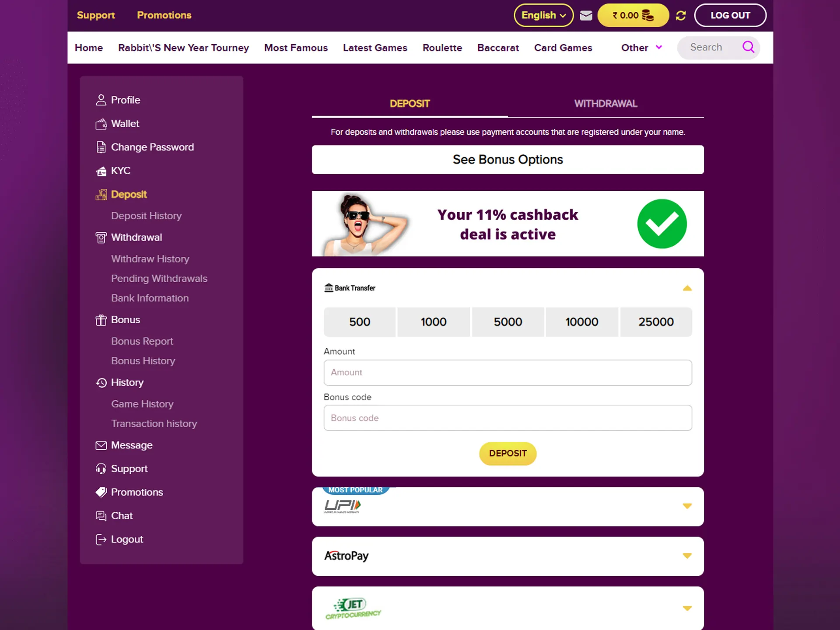The width and height of the screenshot is (840, 630).
Task: Toggle the 11% cashback deal checkmark
Action: (x=661, y=224)
